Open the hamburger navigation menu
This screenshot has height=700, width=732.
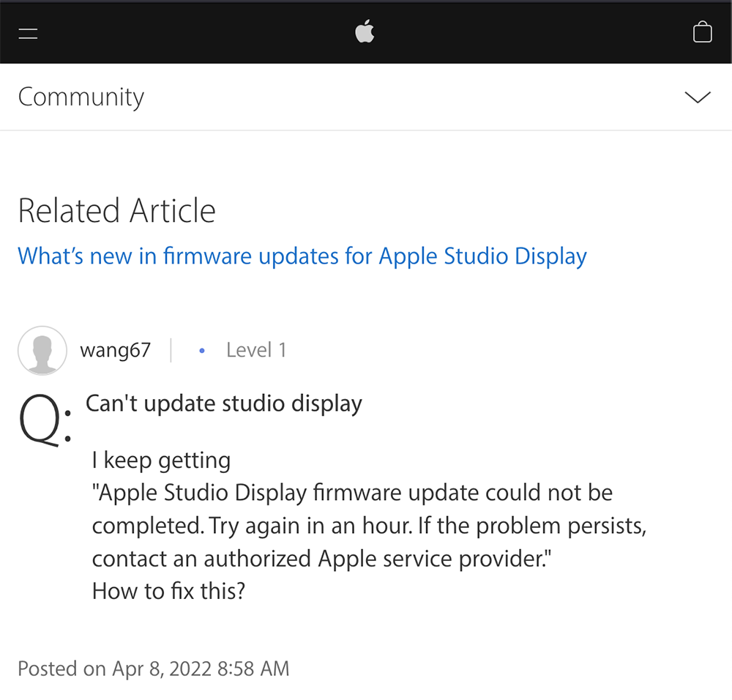(x=28, y=34)
